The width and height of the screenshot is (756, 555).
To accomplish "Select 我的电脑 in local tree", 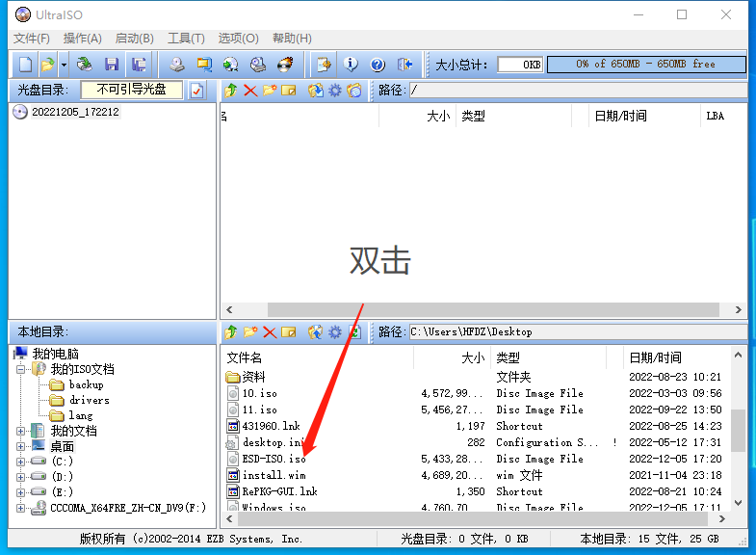I will (x=56, y=354).
